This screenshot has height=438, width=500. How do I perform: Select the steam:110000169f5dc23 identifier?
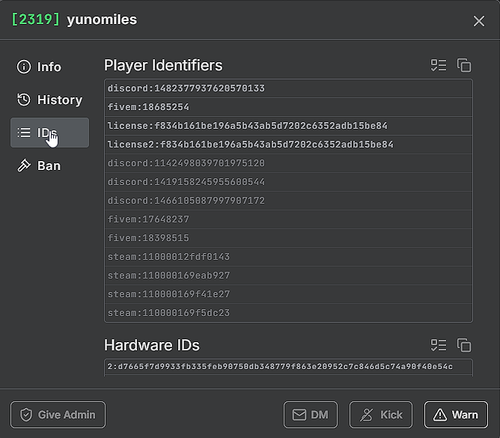click(288, 313)
